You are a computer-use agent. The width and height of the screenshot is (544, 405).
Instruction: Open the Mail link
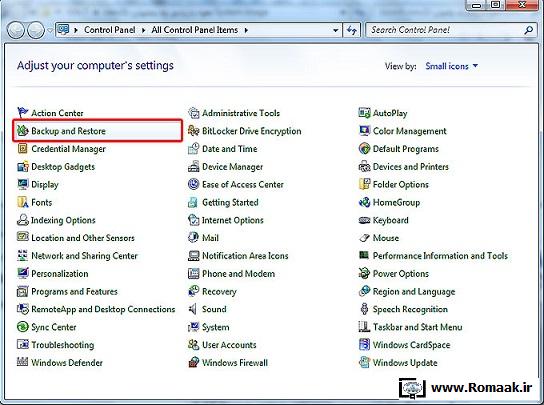click(210, 238)
